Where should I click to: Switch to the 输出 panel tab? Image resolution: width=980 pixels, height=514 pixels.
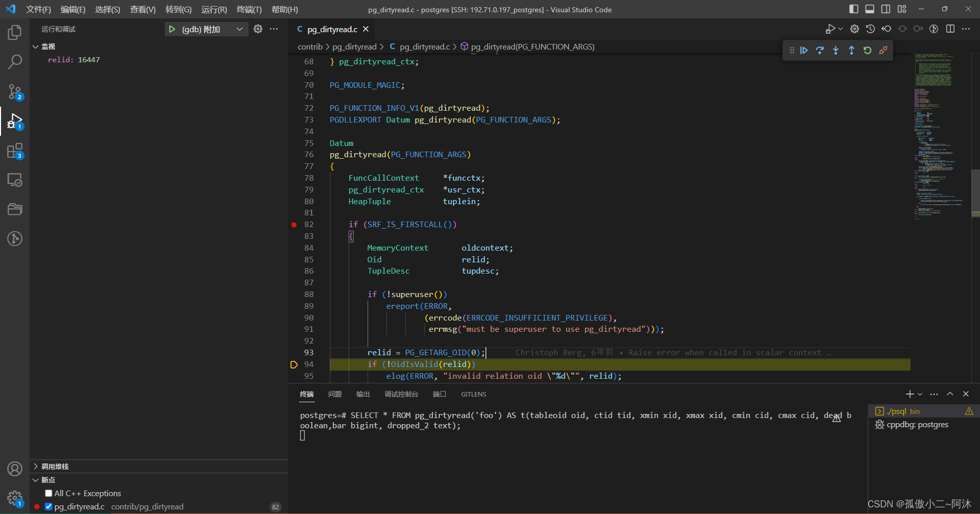[x=363, y=394]
